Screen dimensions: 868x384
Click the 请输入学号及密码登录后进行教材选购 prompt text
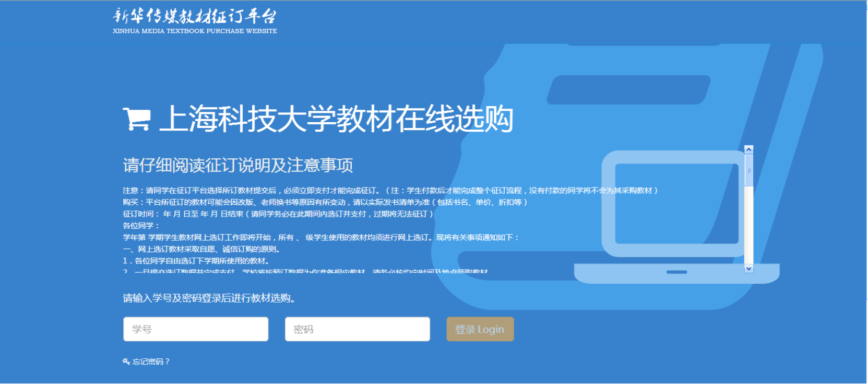[x=210, y=298]
